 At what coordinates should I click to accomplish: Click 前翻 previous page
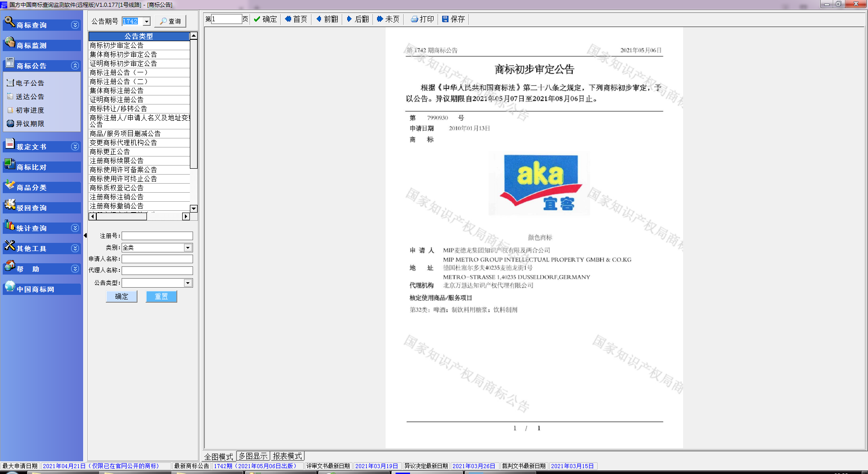327,19
